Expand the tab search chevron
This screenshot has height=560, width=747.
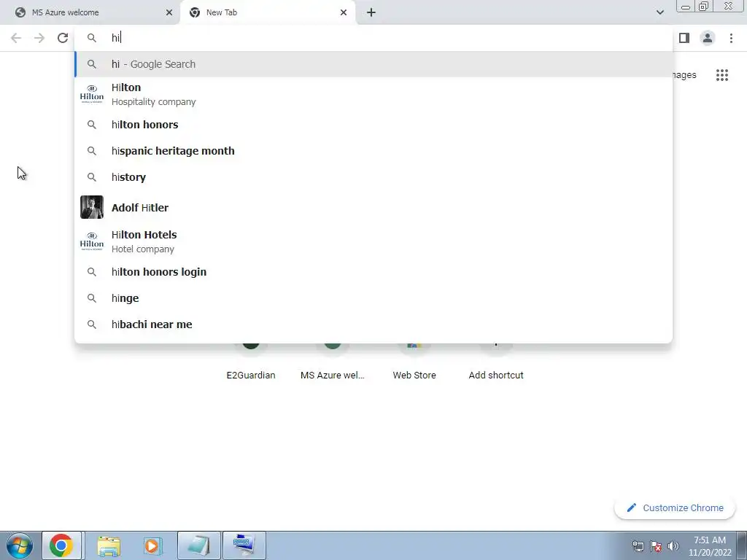[659, 12]
